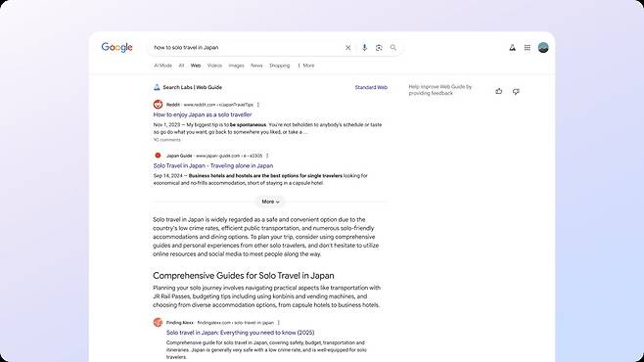Give thumbs up feedback on Web Guide

[499, 91]
